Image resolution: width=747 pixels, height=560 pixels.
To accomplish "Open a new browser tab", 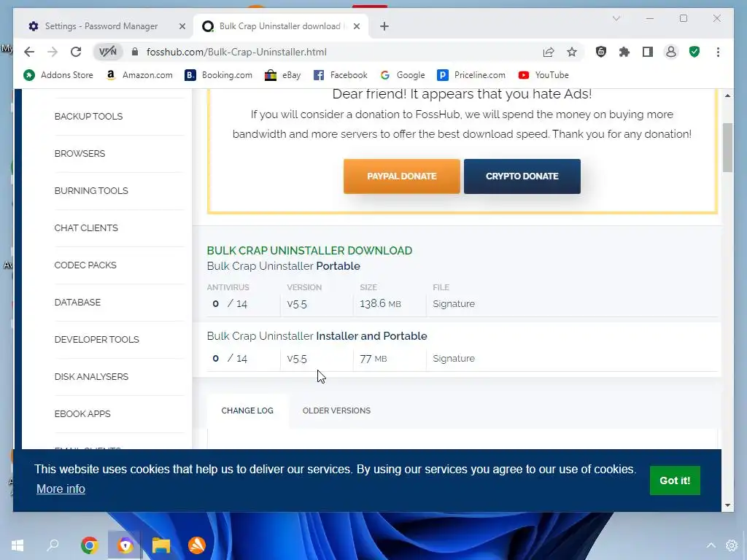I will [x=384, y=26].
